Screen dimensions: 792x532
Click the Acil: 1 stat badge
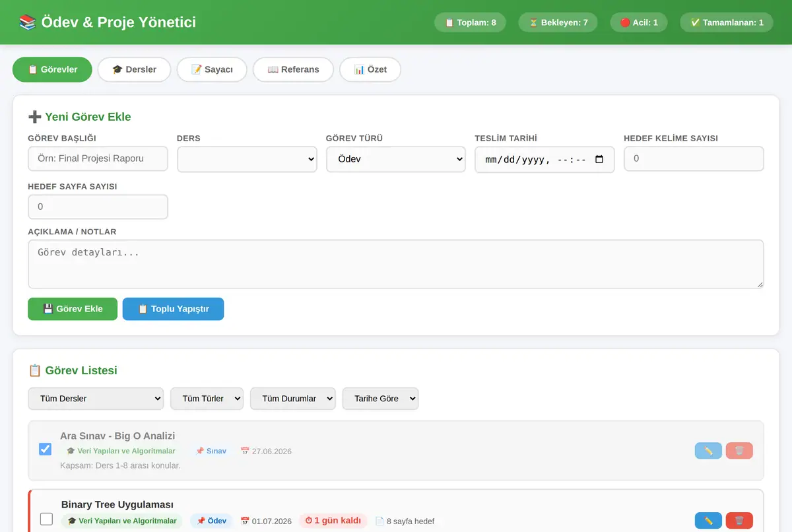(x=639, y=22)
